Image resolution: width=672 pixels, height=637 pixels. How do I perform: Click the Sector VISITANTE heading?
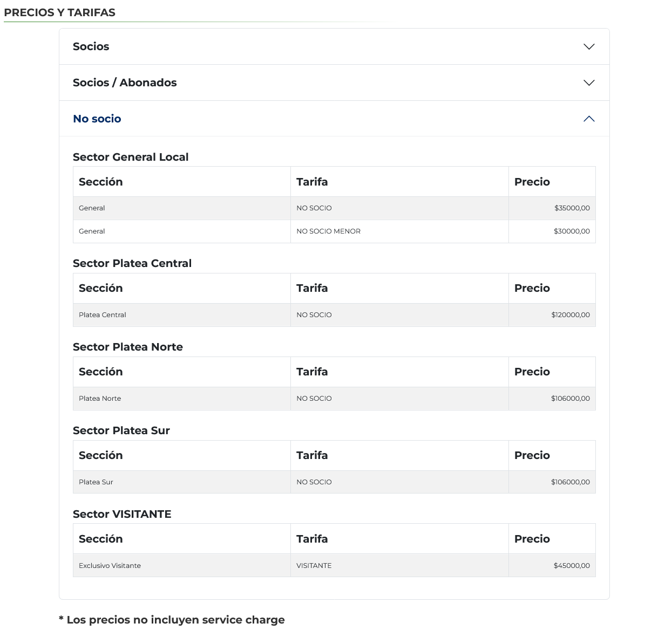[x=122, y=515]
